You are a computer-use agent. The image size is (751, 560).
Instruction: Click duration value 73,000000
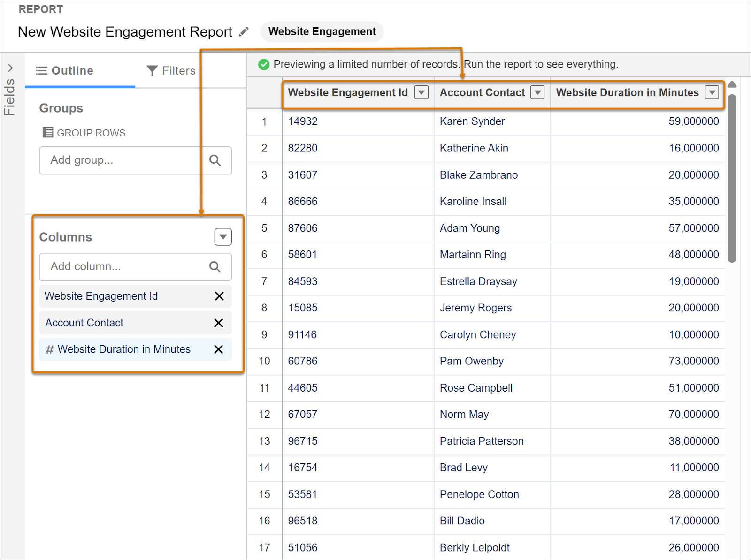pos(694,361)
